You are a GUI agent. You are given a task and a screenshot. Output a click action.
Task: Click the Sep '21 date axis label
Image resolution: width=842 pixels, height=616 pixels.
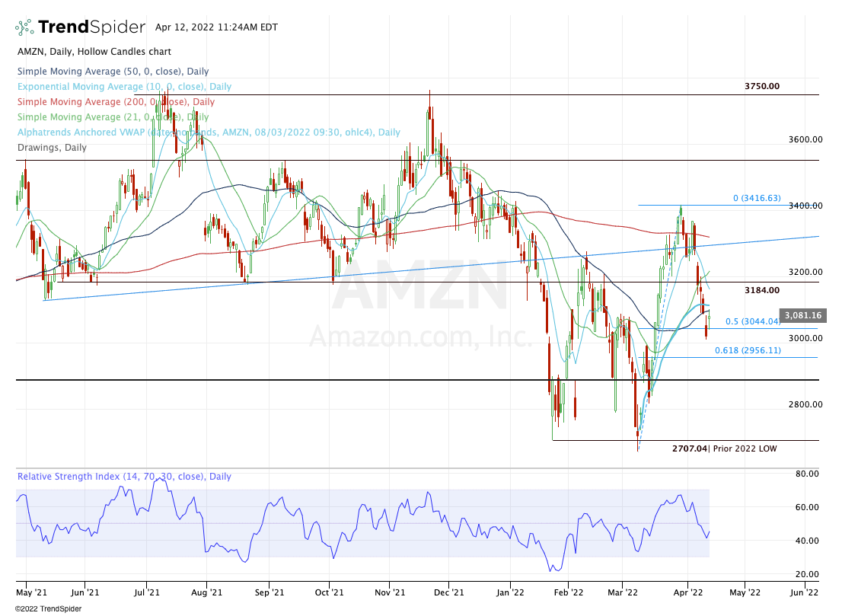(x=269, y=592)
